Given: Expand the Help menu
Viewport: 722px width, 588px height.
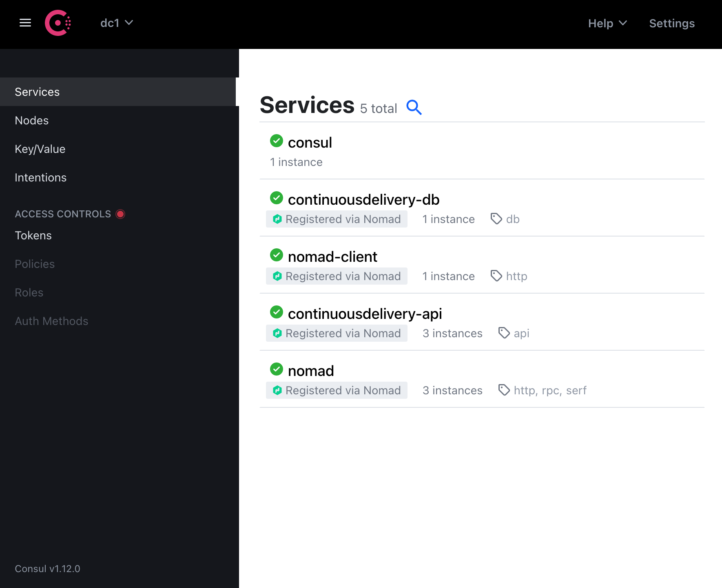Looking at the screenshot, I should tap(607, 23).
